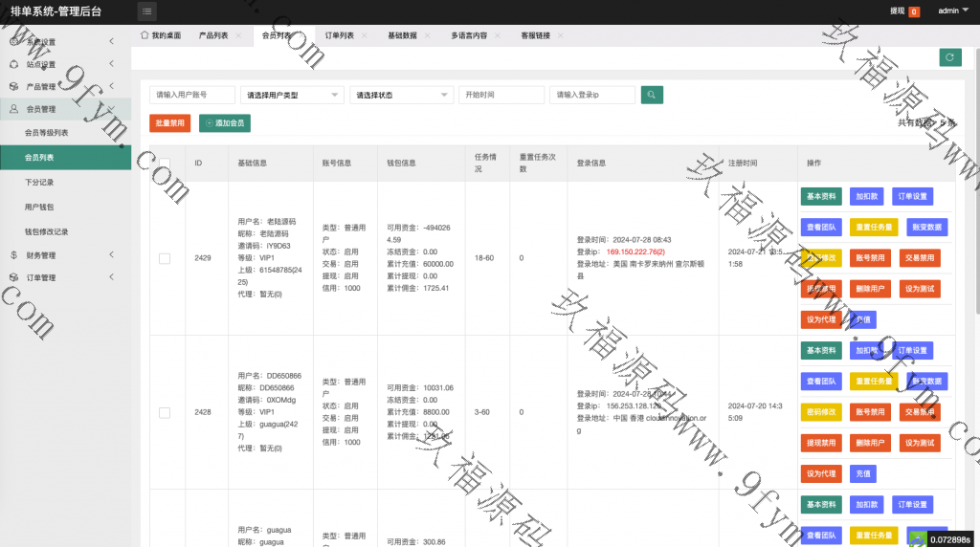Click the green 添加会员 button
This screenshot has height=547, width=980.
tap(225, 123)
